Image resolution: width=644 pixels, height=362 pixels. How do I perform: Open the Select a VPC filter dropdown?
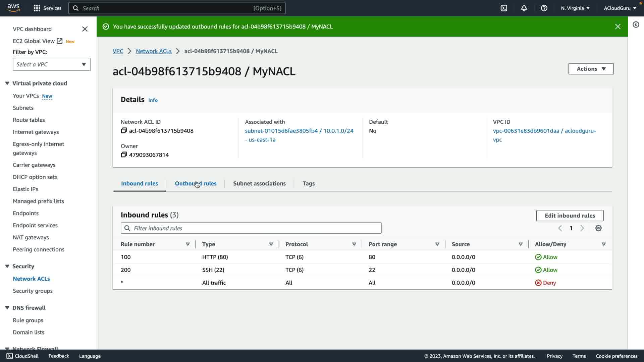point(52,64)
